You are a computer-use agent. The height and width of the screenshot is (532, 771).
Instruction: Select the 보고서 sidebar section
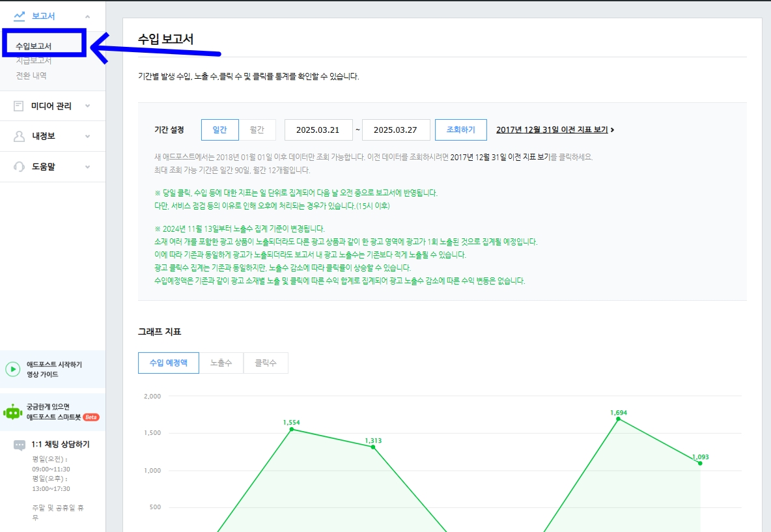pyautogui.click(x=53, y=16)
